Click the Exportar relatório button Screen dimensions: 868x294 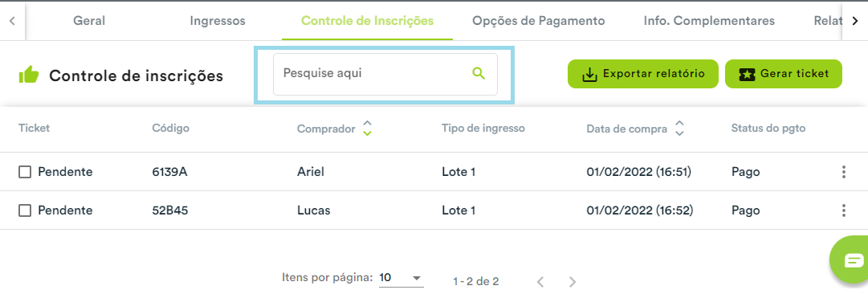coord(642,74)
